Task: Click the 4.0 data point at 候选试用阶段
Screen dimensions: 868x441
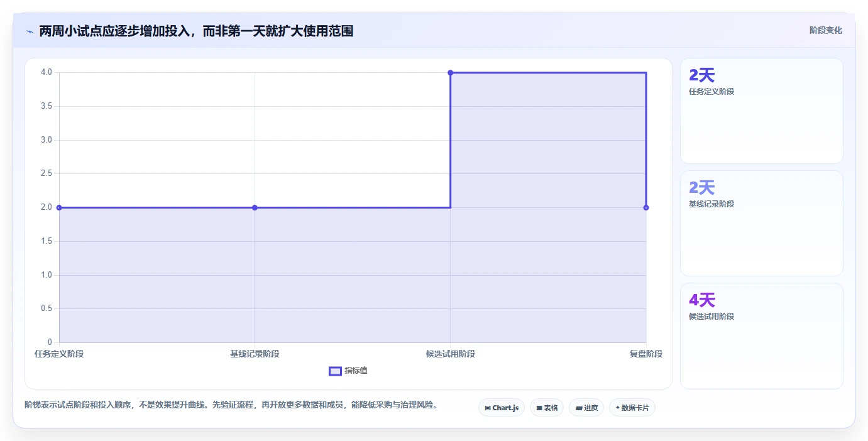Action: [450, 73]
